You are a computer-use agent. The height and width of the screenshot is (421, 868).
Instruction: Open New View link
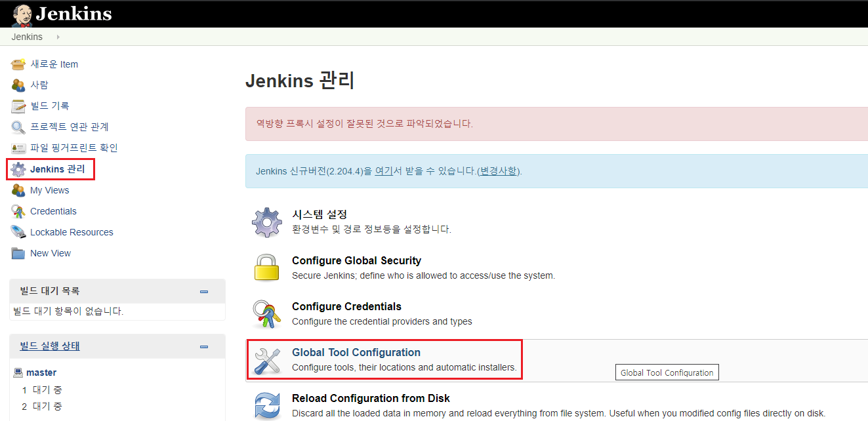click(51, 253)
